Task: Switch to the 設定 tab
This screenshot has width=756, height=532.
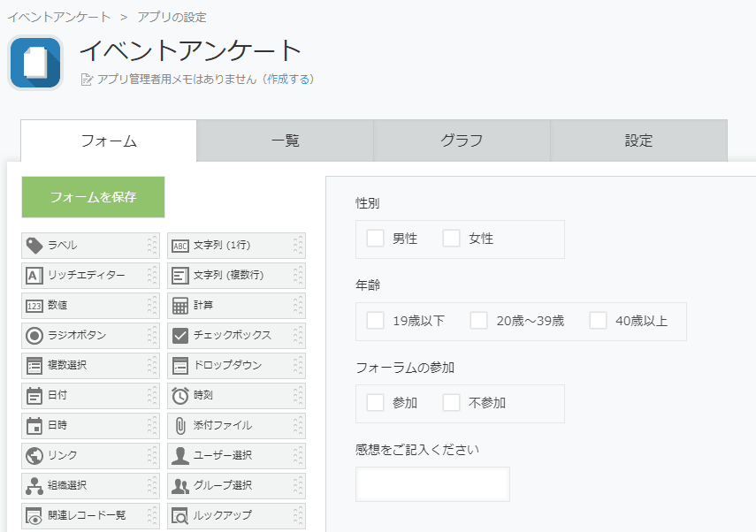Action: tap(638, 141)
